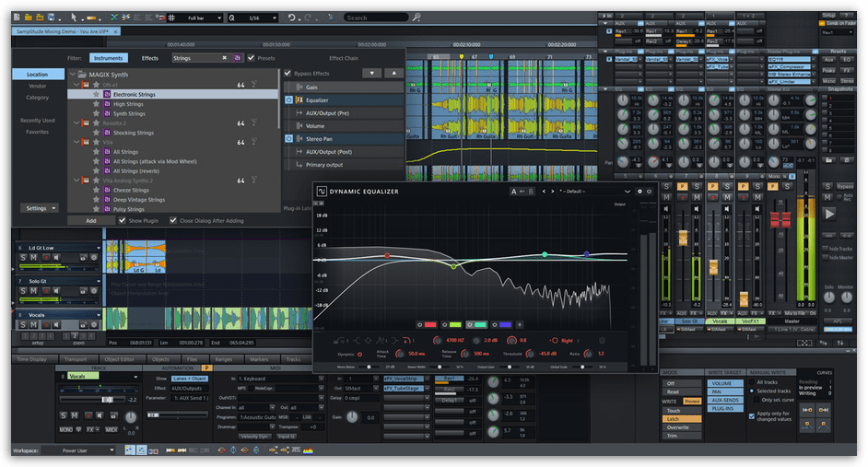Uncheck the Bypass Effects checkbox
This screenshot has height=467, width=868.
point(288,73)
